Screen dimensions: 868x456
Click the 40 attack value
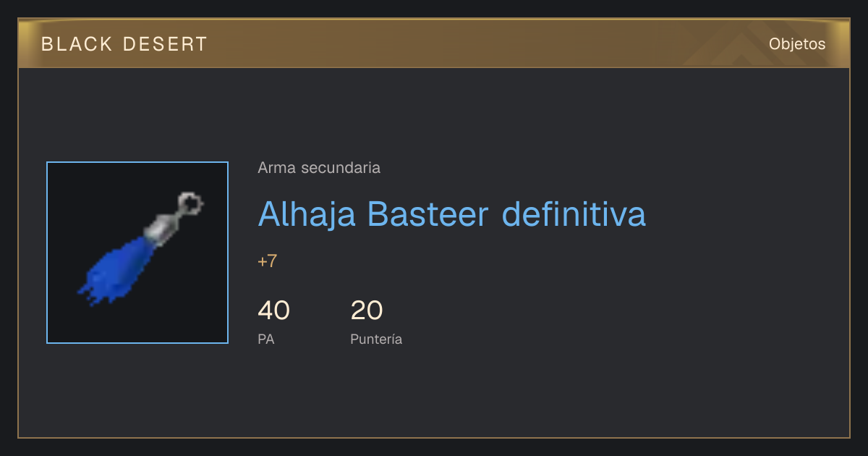coord(273,311)
